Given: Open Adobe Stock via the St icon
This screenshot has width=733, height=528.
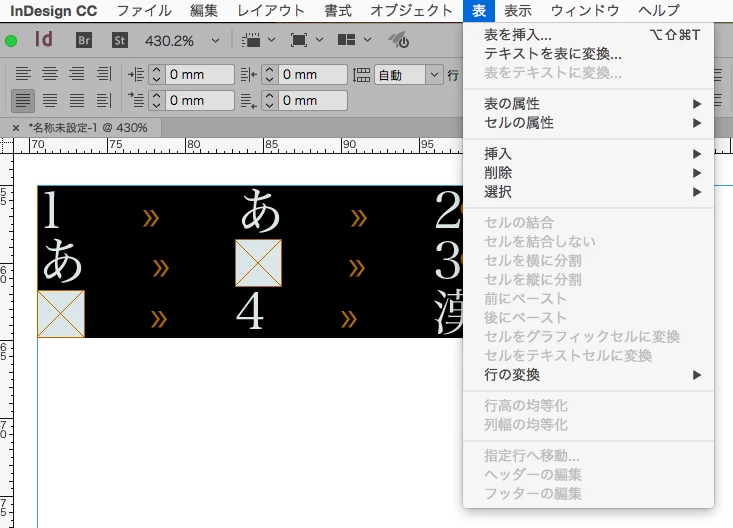Looking at the screenshot, I should click(120, 40).
